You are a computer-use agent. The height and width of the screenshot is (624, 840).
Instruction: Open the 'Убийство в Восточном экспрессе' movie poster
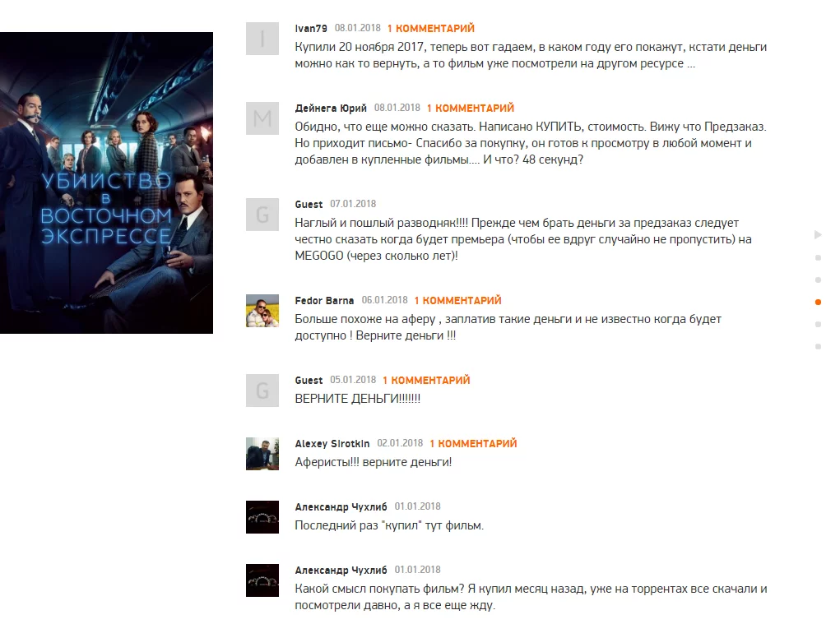tap(107, 183)
